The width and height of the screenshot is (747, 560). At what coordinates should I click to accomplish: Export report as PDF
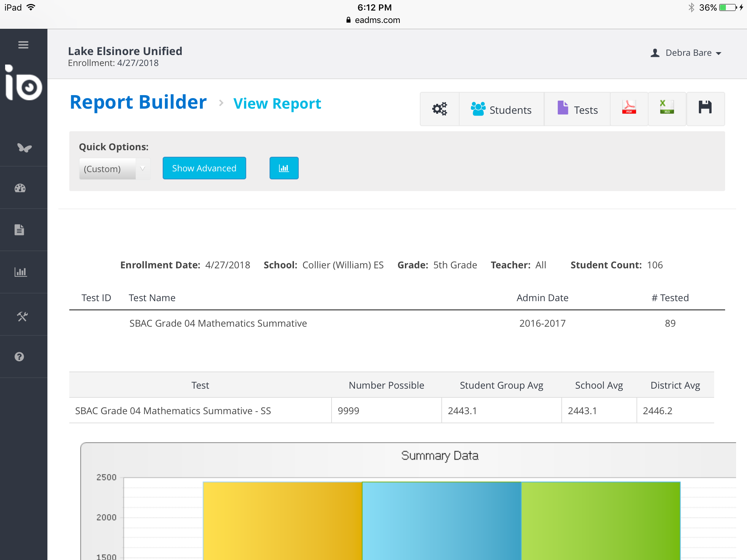(629, 108)
